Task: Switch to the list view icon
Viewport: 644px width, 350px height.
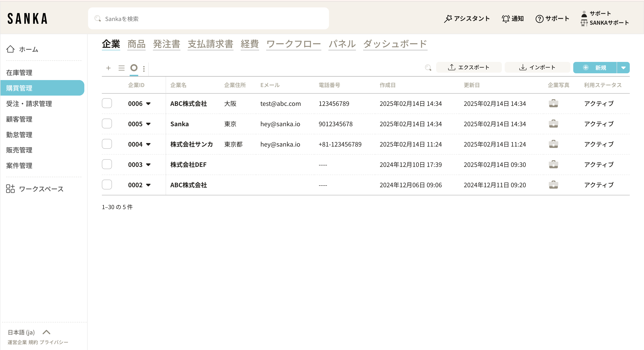Action: pyautogui.click(x=122, y=68)
